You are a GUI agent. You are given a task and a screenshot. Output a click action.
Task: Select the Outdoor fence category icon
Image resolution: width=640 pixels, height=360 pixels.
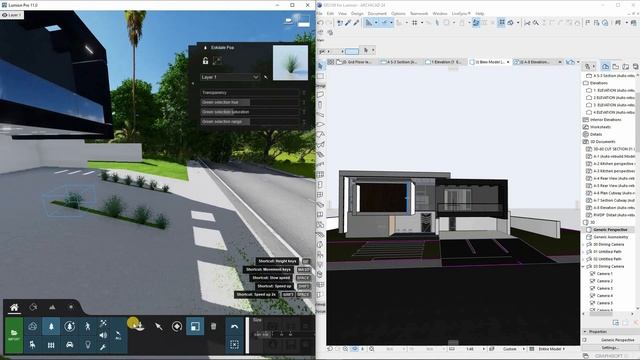(51, 345)
